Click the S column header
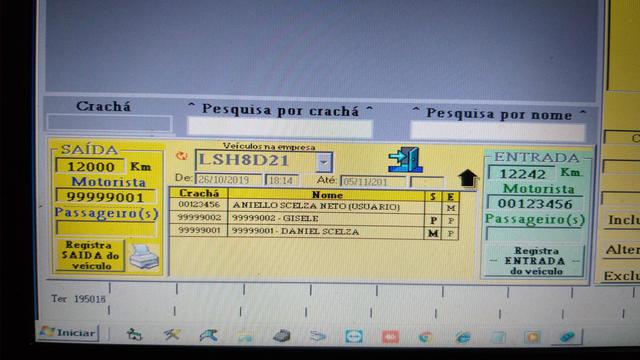The image size is (640, 360). 433,197
